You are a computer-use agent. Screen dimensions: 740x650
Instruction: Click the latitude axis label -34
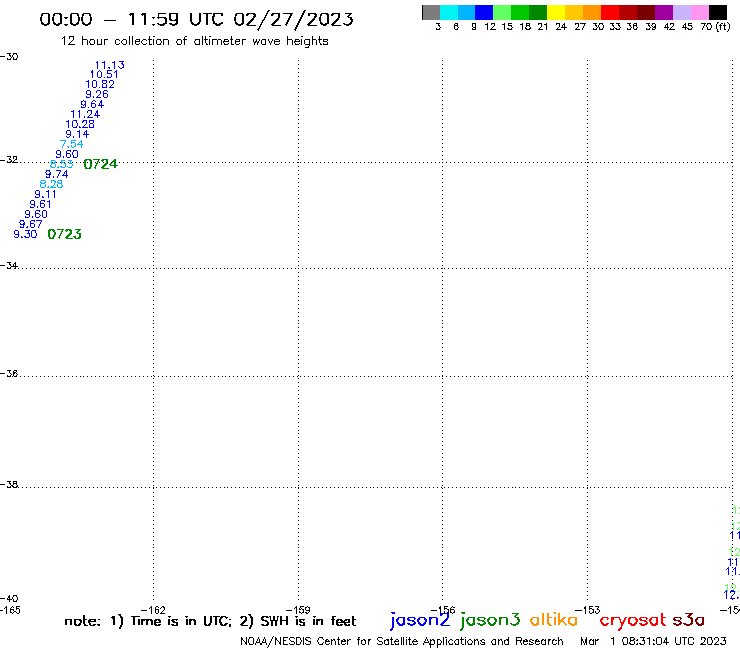tap(9, 266)
